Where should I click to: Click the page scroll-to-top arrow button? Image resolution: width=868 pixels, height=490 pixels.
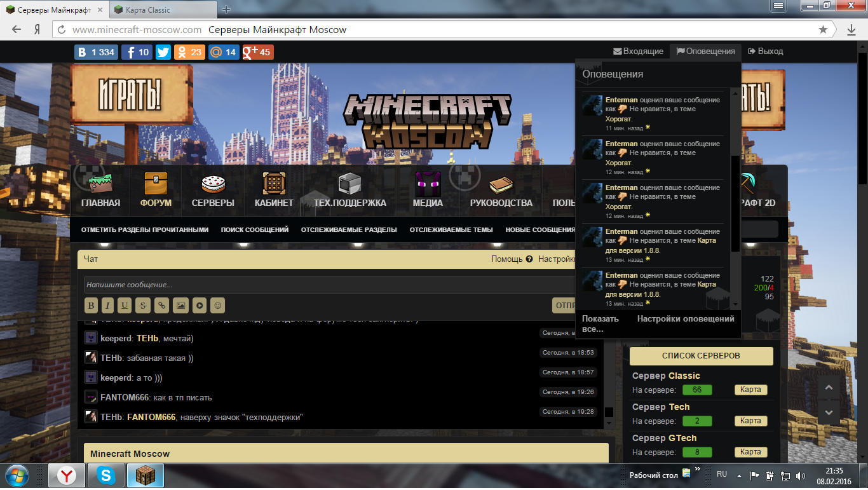[829, 387]
